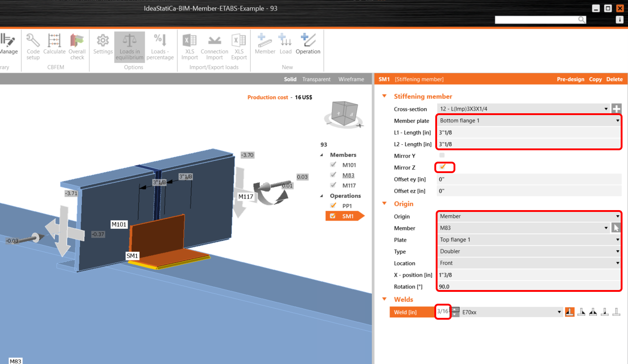The height and width of the screenshot is (364, 628).
Task: Collapse the Stiffening member section
Action: (x=385, y=96)
